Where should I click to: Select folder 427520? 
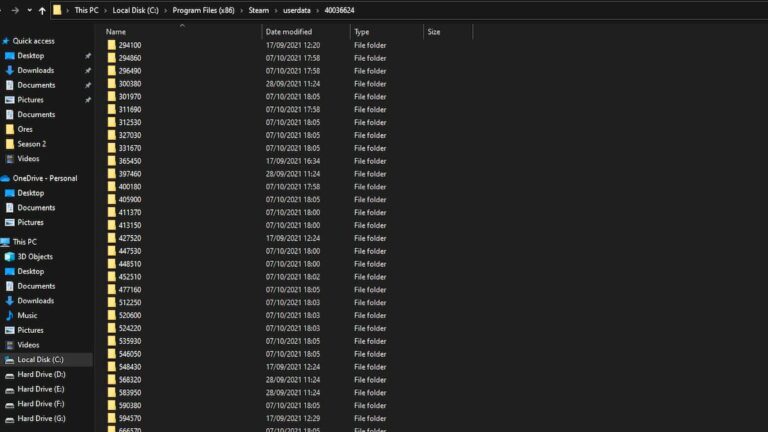click(x=130, y=238)
